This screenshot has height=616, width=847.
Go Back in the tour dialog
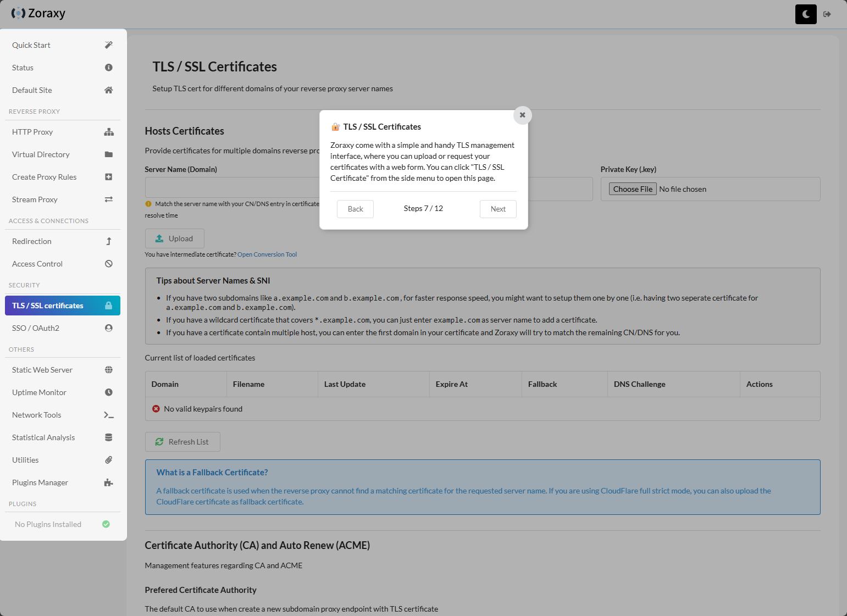[x=355, y=209]
